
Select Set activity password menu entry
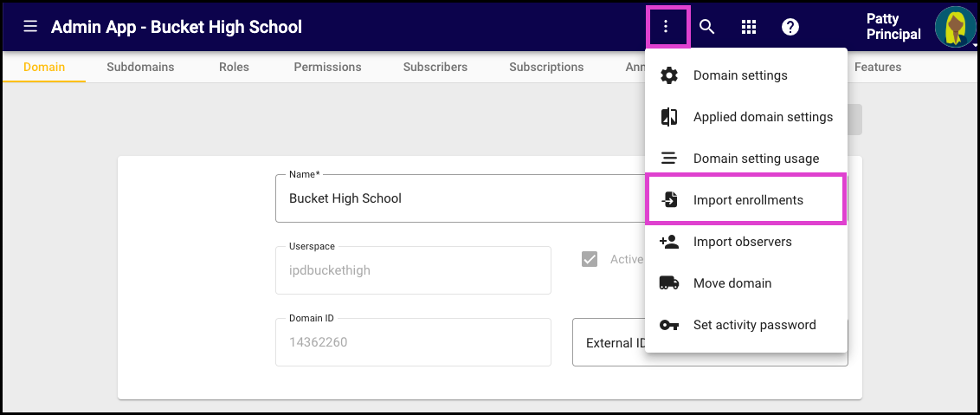[746, 325]
